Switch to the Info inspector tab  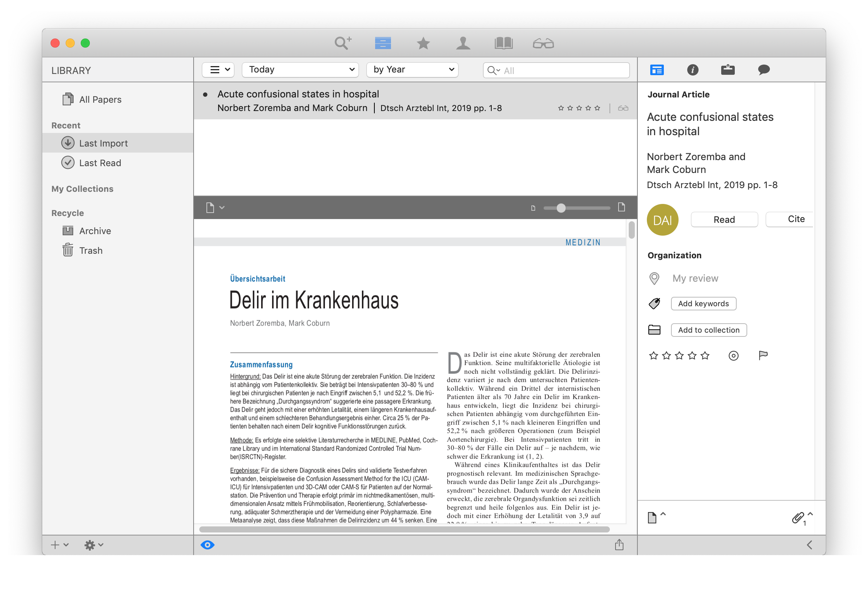692,69
